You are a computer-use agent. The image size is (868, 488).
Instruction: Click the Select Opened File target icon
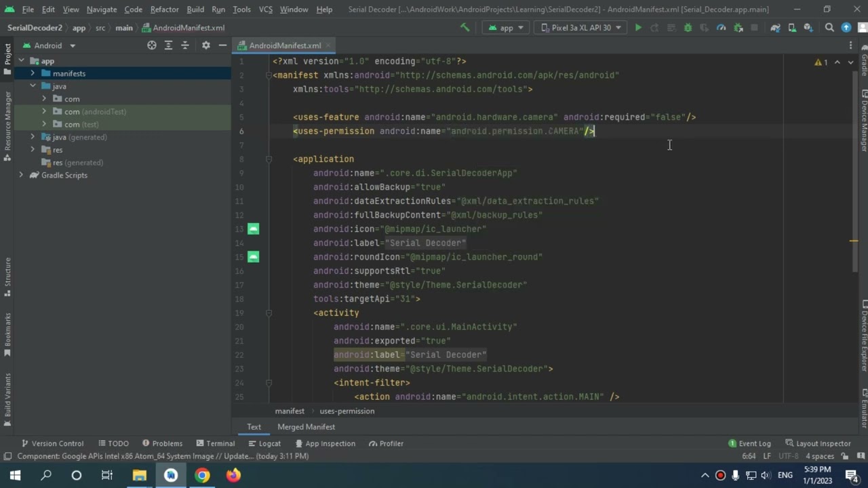coord(152,45)
